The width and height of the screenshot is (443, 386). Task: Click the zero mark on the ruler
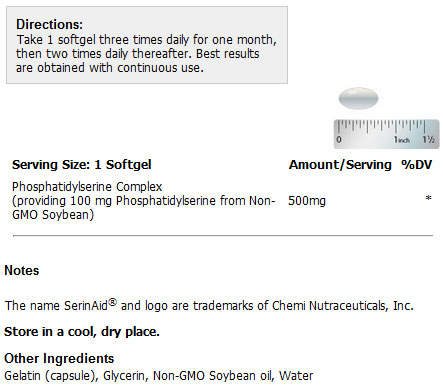pos(339,139)
